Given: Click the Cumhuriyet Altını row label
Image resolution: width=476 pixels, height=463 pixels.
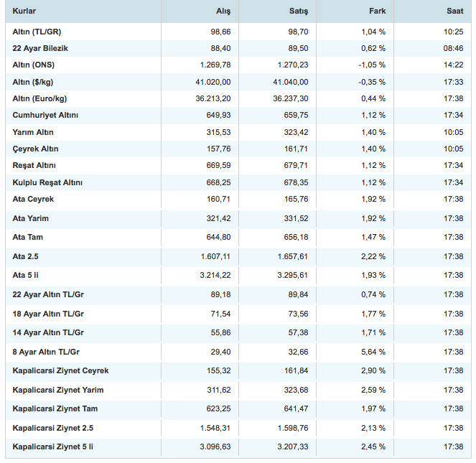Looking at the screenshot, I should 45,116.
